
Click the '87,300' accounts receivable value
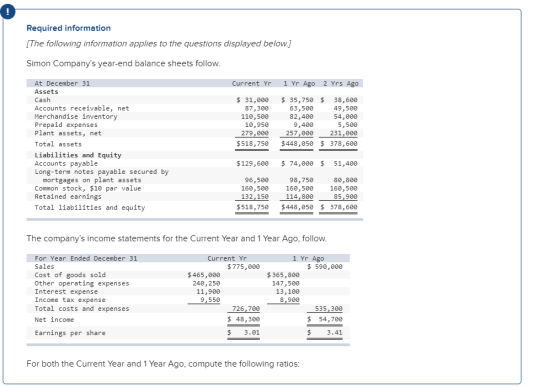coord(256,108)
